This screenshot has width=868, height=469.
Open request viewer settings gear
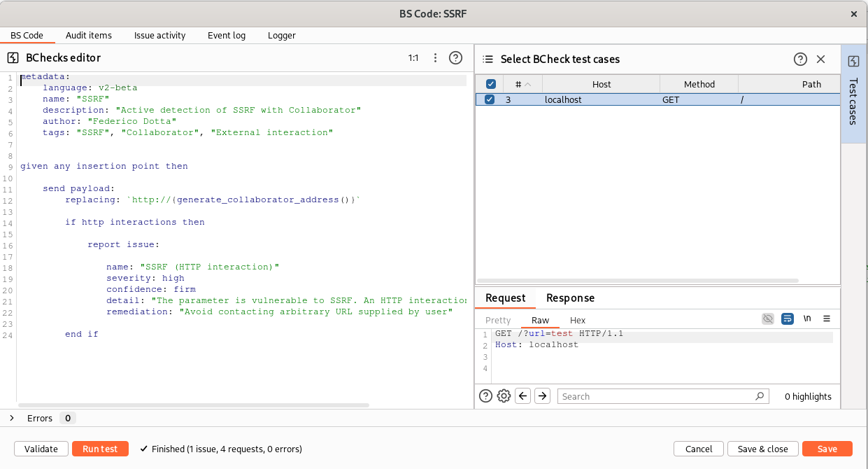[504, 396]
